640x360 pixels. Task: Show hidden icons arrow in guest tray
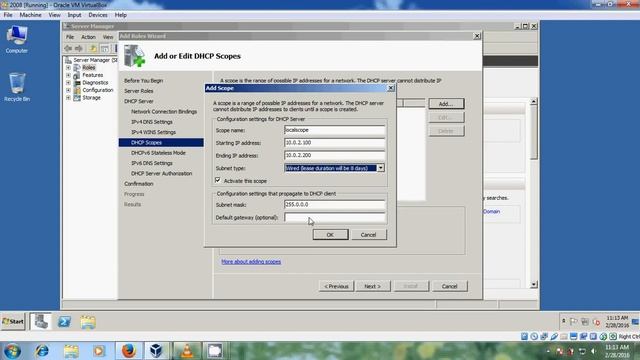tap(564, 321)
